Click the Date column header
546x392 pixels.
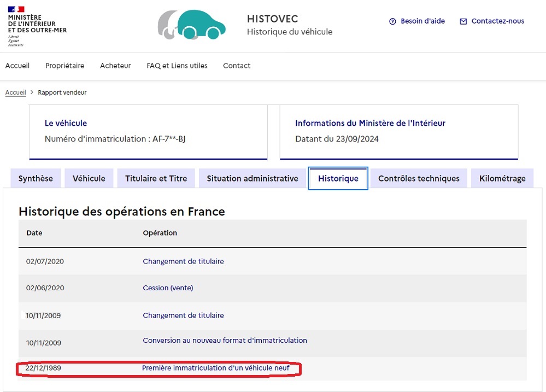tap(34, 233)
